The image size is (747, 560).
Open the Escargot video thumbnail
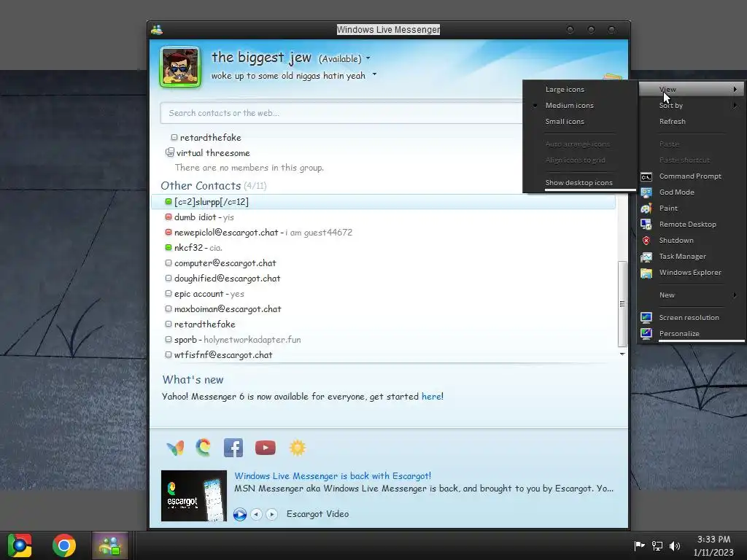[x=194, y=496]
